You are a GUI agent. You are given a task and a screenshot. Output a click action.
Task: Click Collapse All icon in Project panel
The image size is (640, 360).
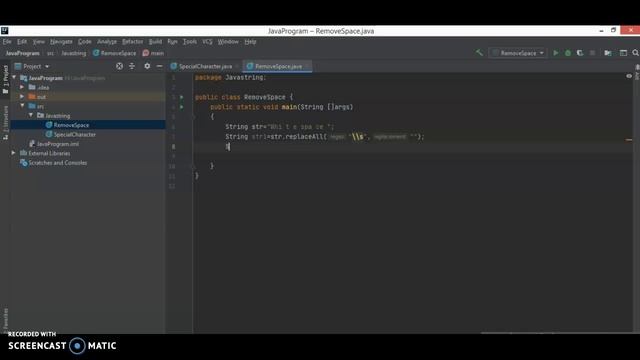click(x=132, y=66)
